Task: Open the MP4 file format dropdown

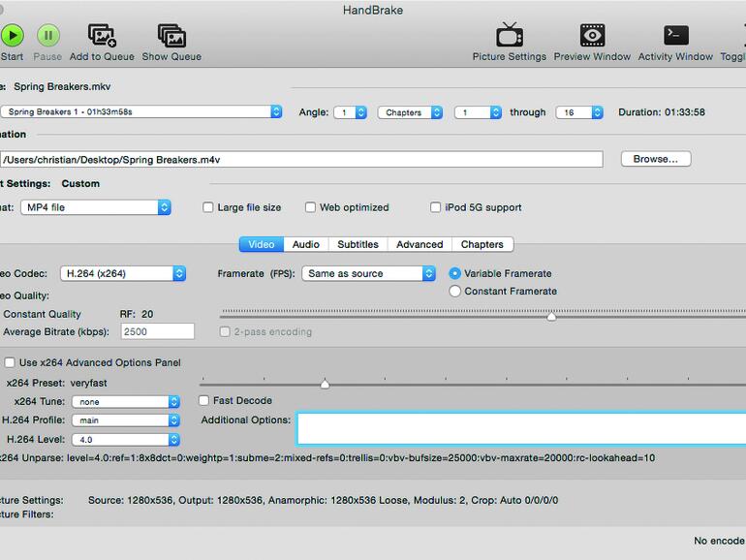Action: (96, 207)
